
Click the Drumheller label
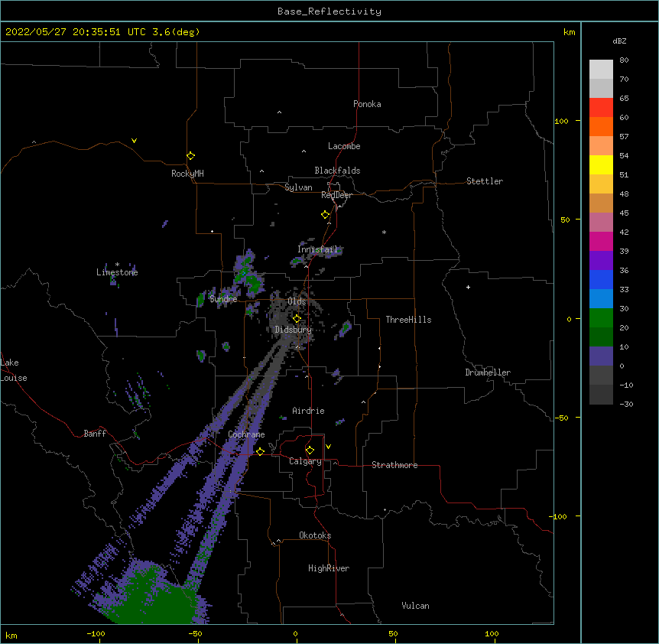488,372
